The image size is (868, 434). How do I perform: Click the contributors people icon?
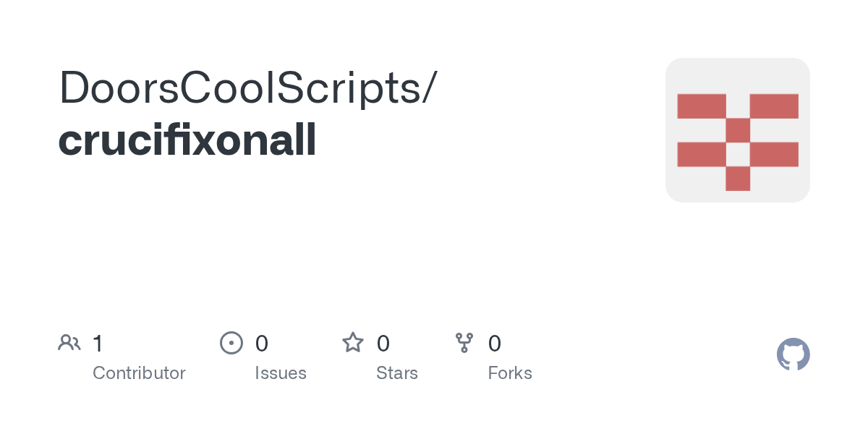69,343
